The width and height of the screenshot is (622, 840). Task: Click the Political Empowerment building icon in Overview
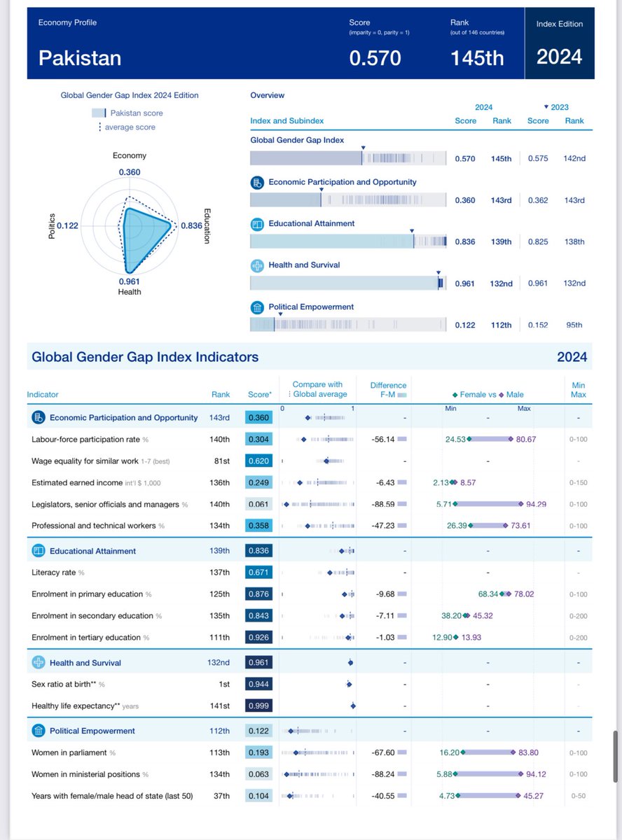pos(258,307)
